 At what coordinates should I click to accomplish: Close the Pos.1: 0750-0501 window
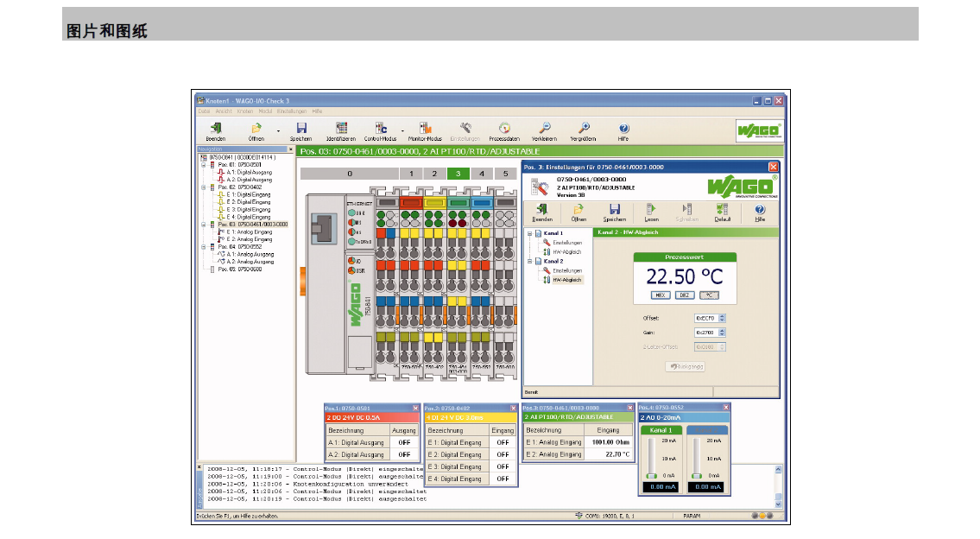[415, 409]
